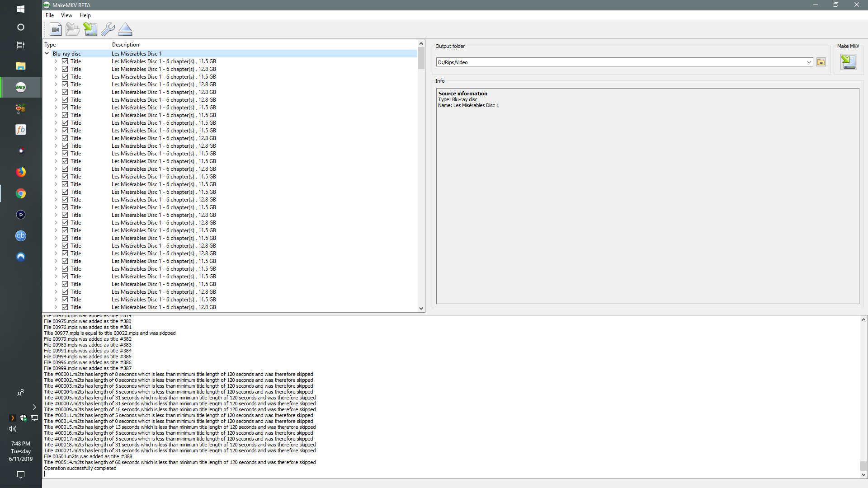The image size is (868, 488).
Task: Collapse the Blu-ray disc tree node
Action: click(47, 53)
